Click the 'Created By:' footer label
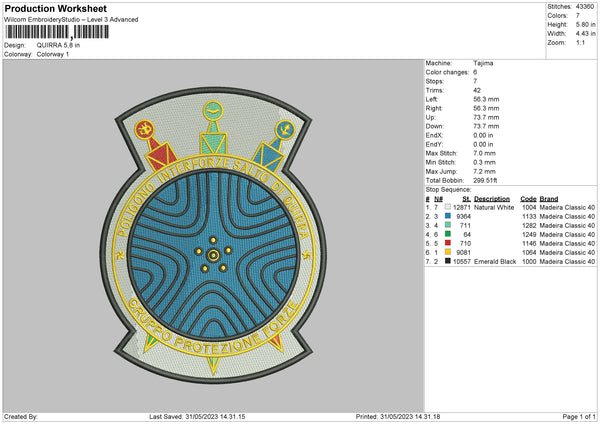 click(21, 416)
